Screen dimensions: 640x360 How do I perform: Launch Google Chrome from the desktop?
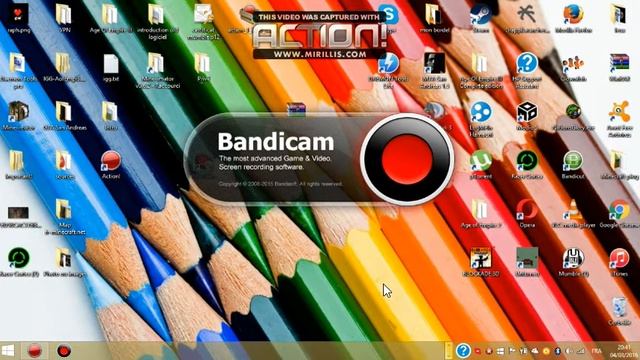tap(619, 213)
